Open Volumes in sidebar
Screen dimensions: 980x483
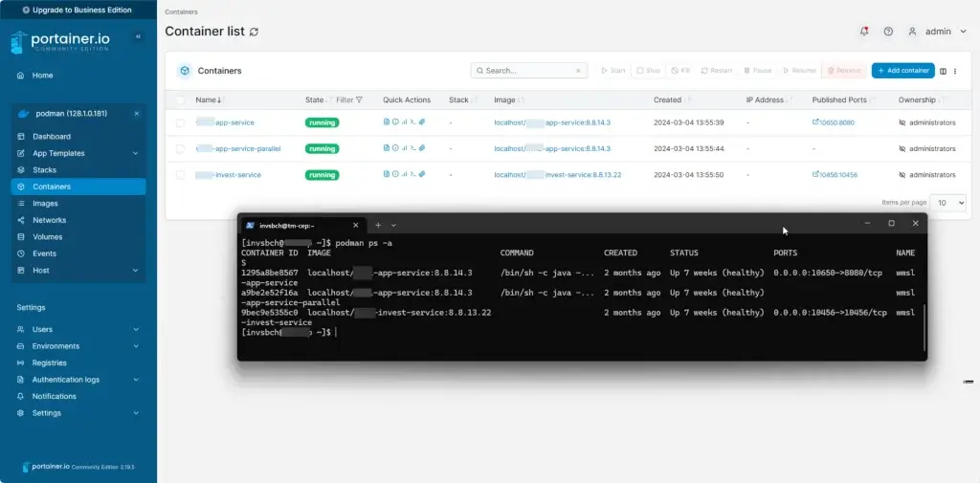(x=78, y=237)
